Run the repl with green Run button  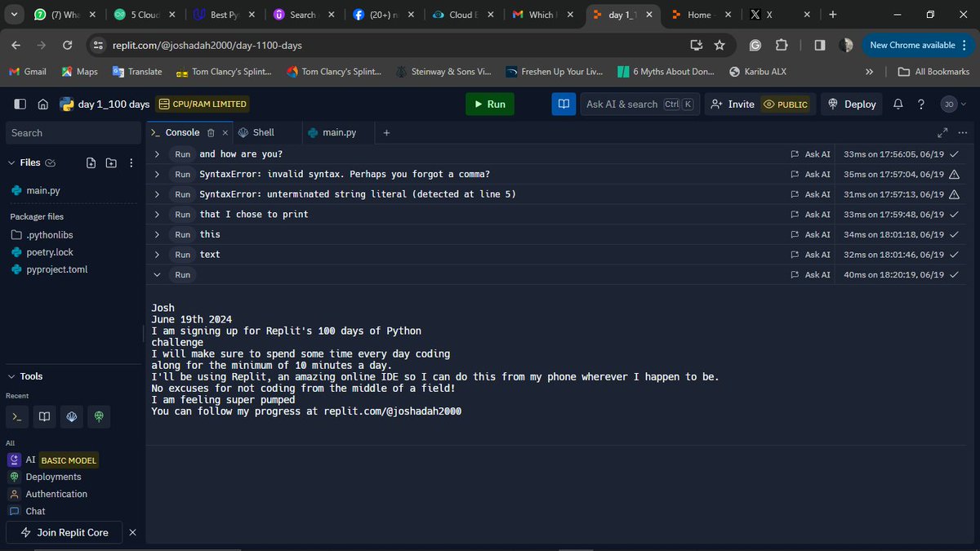click(490, 104)
